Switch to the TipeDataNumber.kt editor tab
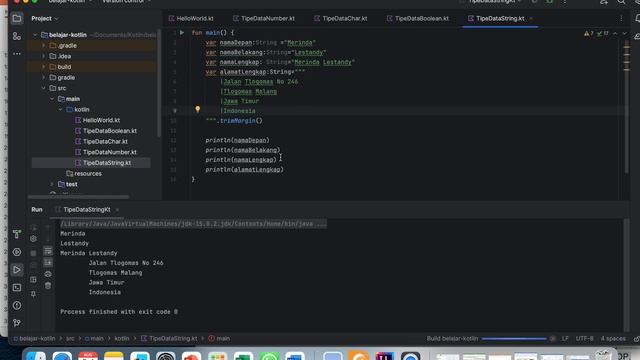Viewport: 640px width, 360px height. point(264,18)
